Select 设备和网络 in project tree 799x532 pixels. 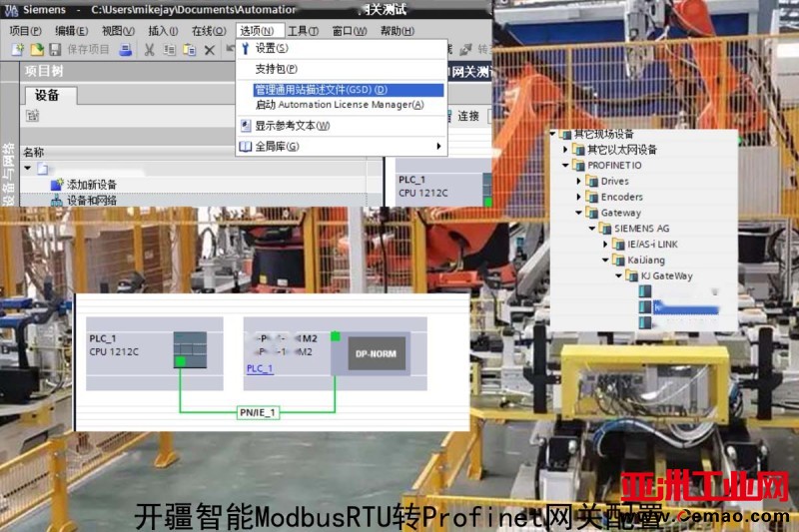(x=92, y=201)
